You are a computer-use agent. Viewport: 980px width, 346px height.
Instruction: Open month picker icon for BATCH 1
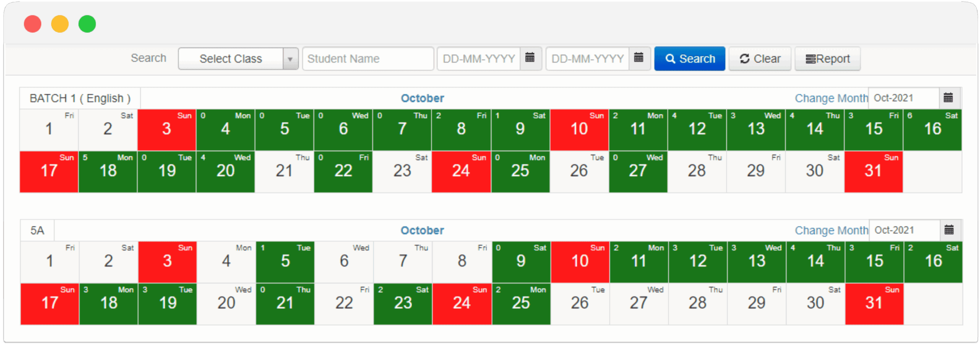click(948, 98)
